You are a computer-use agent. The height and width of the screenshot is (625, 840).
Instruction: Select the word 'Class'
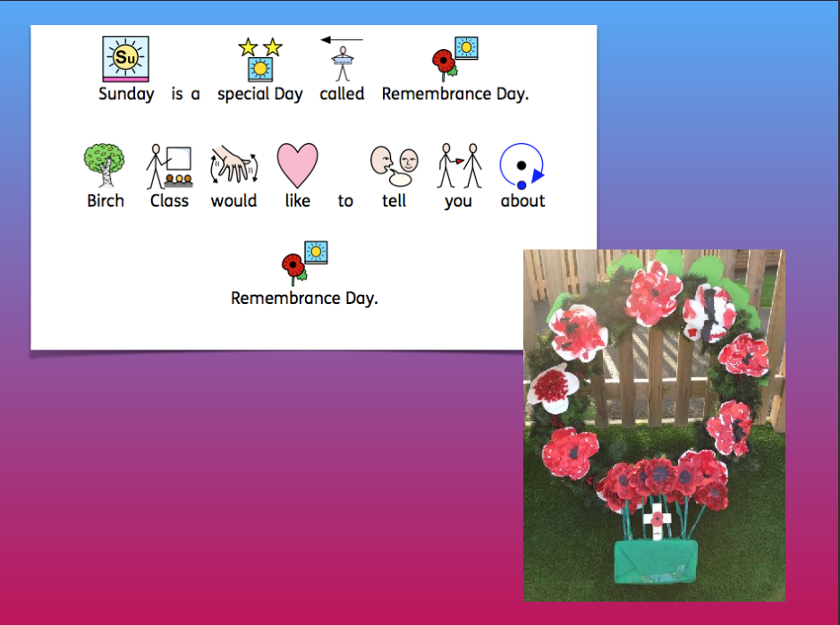tap(169, 201)
